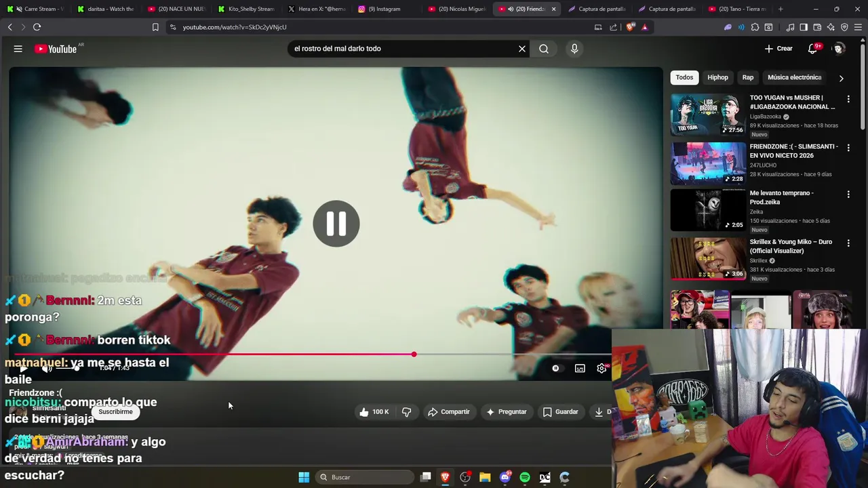Viewport: 868px width, 488px height.
Task: Toggle the Brave sidebar panel icon
Action: coord(804,27)
